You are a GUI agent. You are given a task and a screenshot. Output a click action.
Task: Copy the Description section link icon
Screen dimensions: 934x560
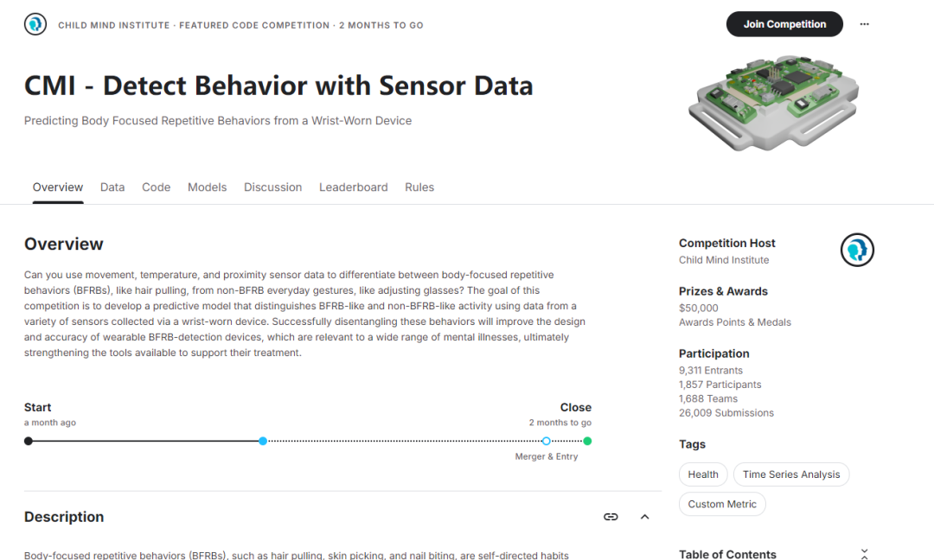(611, 517)
